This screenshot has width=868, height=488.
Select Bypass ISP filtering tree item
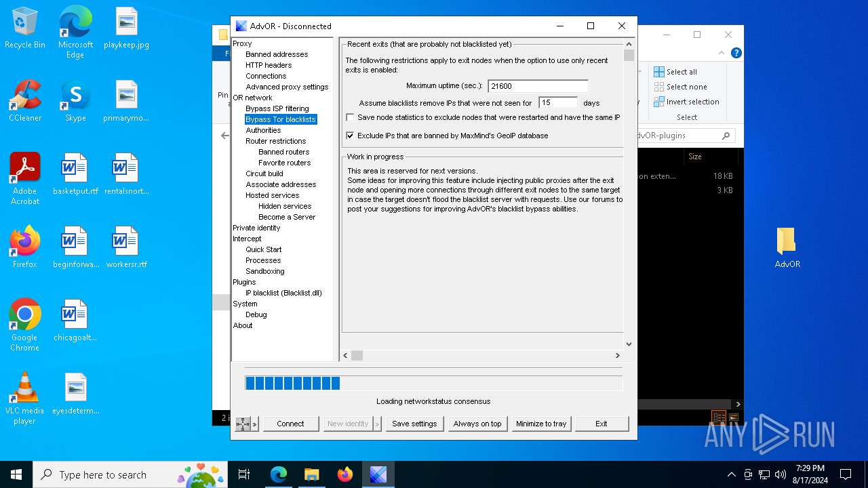(277, 108)
